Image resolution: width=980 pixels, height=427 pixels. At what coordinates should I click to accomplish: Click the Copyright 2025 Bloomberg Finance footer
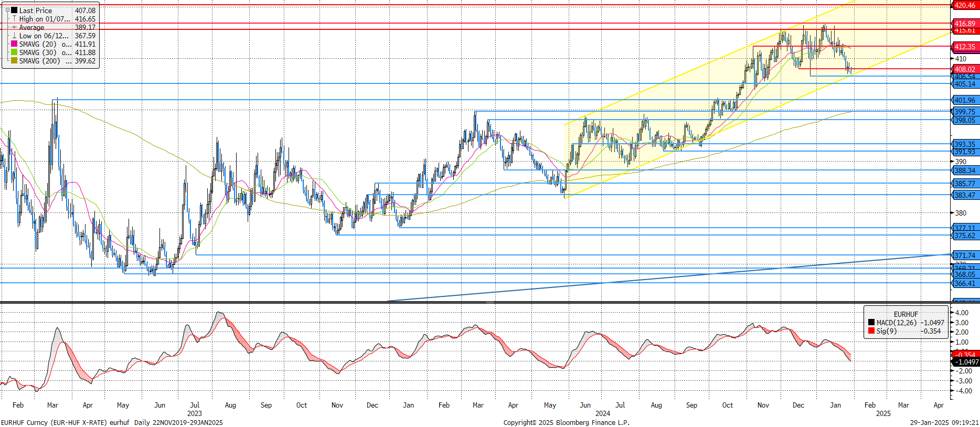(x=566, y=422)
